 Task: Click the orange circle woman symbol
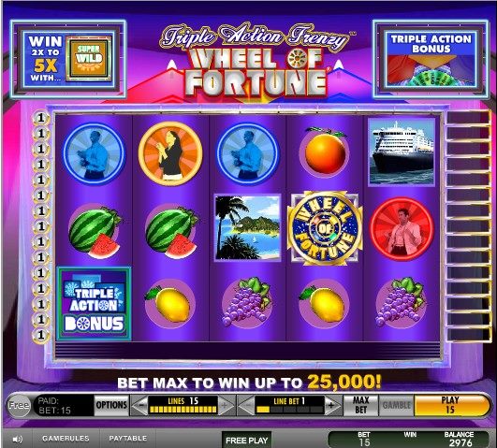coord(170,153)
